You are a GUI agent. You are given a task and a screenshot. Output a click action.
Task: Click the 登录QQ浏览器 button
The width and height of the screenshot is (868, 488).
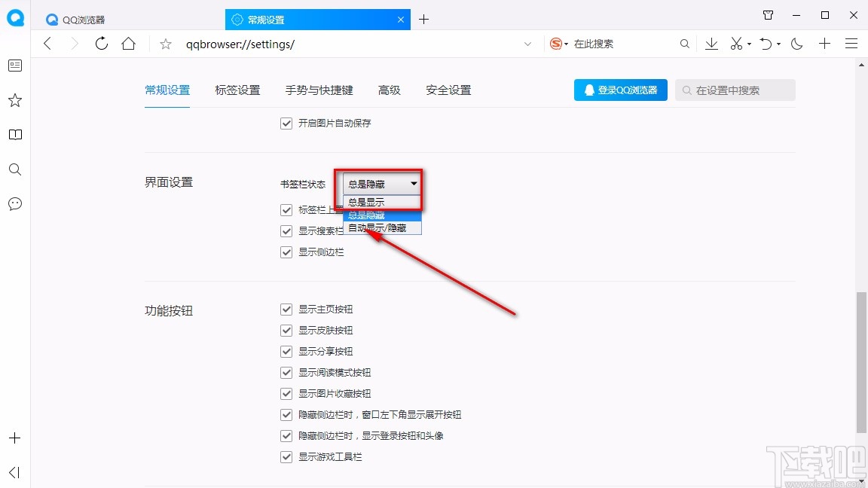tap(620, 90)
